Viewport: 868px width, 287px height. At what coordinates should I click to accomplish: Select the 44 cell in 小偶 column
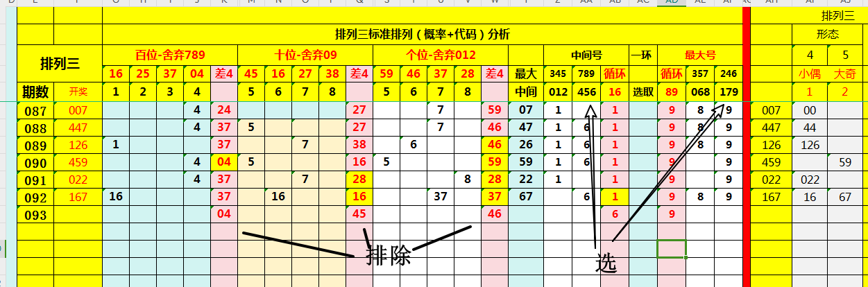tap(810, 128)
